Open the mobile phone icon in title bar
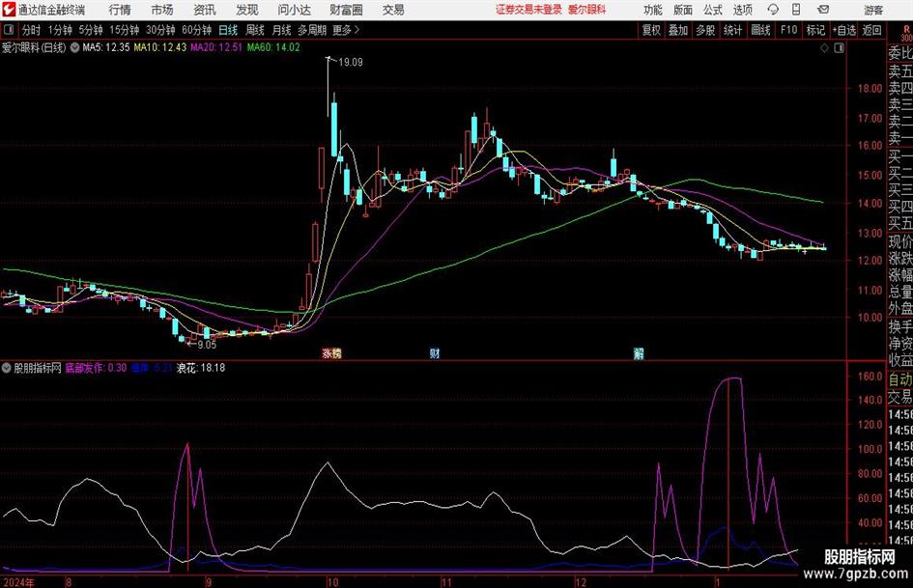 pyautogui.click(x=796, y=10)
